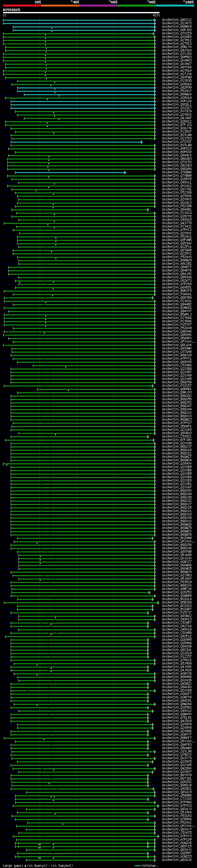Open hit UniRef100_Q5JMV4
This screenshot has height=868, width=197.
(x=176, y=812)
